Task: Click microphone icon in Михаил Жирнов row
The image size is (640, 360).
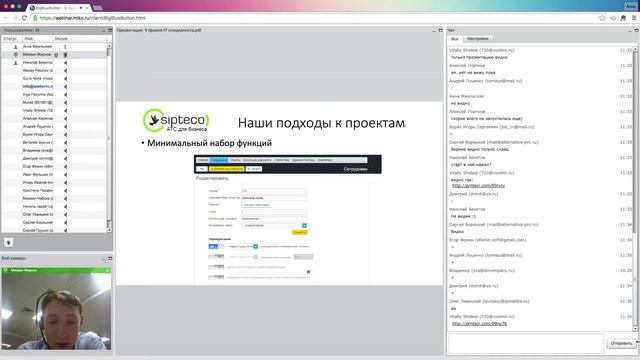Action: [x=65, y=54]
